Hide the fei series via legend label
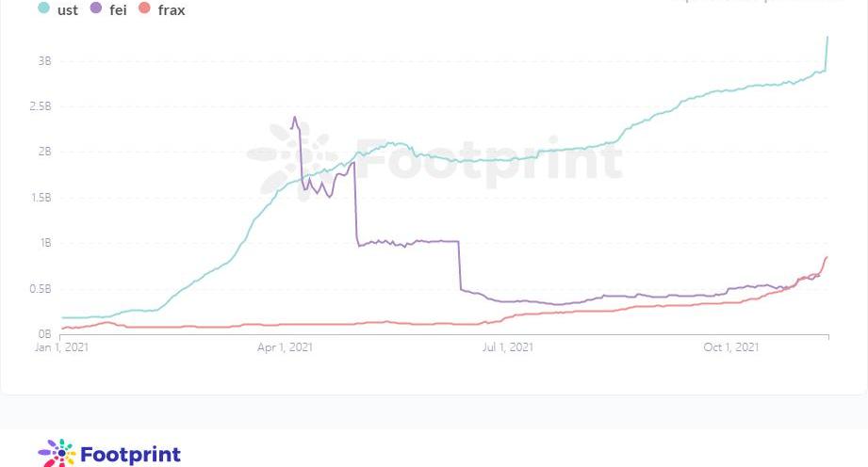Viewport: 868px width, 467px height. tap(118, 10)
